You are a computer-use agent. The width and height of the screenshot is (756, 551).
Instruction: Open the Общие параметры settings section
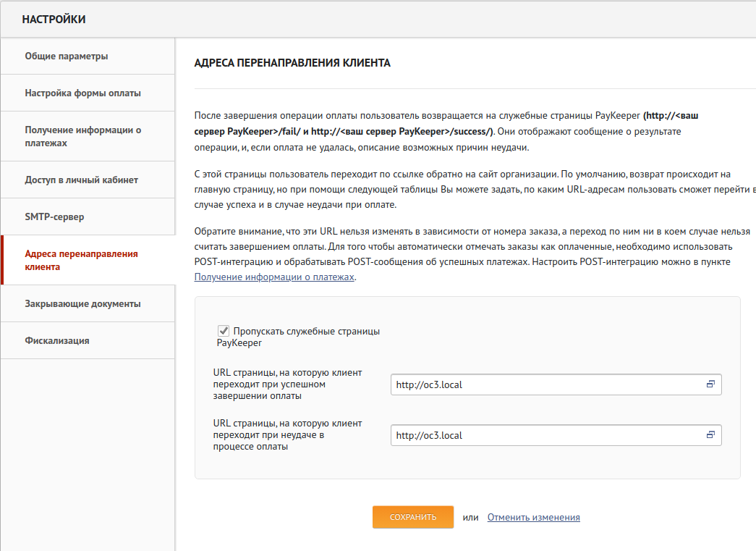click(67, 56)
